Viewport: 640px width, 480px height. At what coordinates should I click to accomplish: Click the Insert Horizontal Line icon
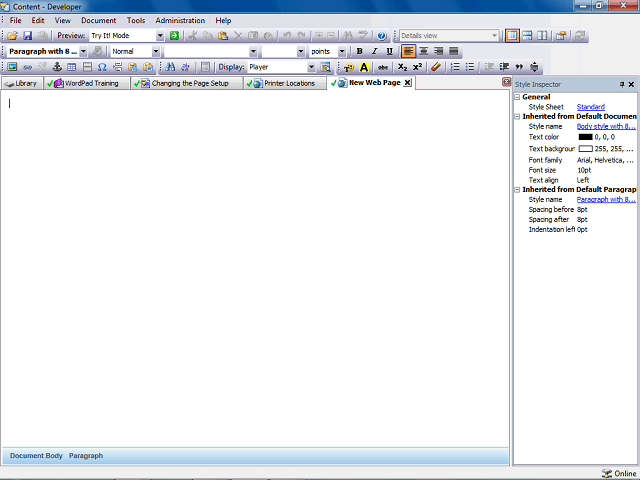coord(87,67)
